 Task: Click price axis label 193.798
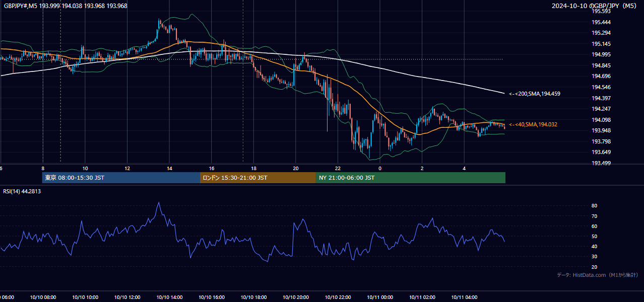pyautogui.click(x=601, y=141)
